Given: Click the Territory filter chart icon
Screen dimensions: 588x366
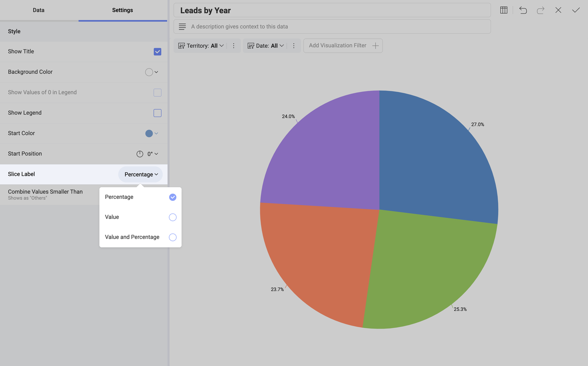Looking at the screenshot, I should (x=182, y=46).
